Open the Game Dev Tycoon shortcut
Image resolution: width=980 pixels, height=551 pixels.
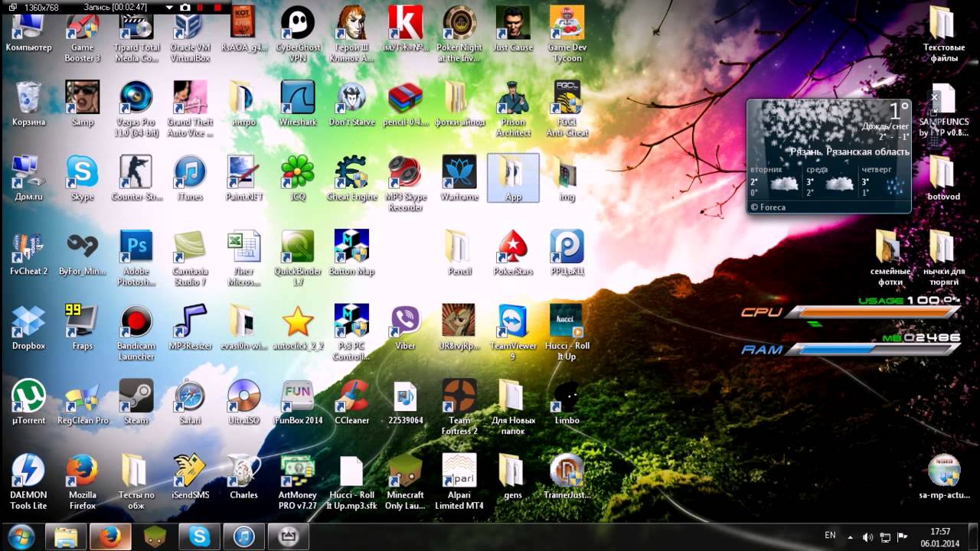567,36
